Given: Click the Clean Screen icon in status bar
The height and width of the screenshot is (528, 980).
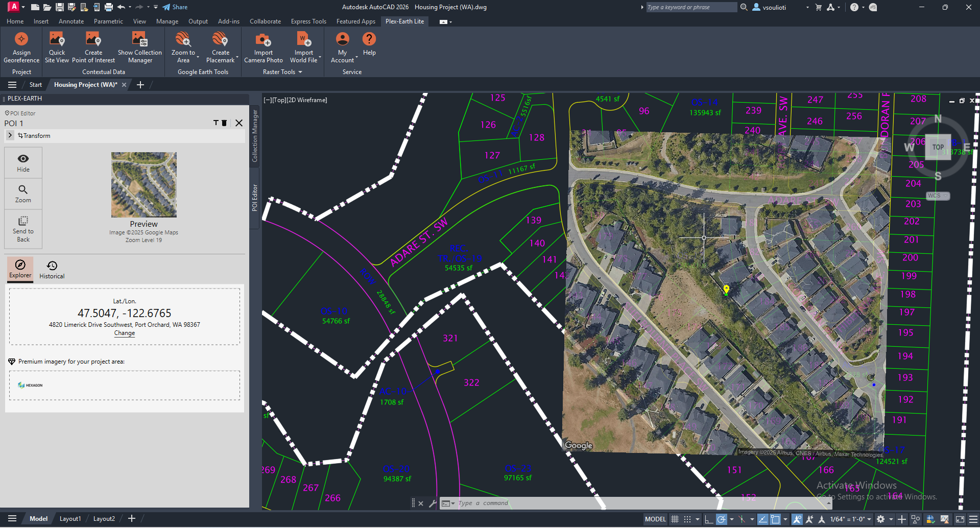Looking at the screenshot, I should point(960,519).
